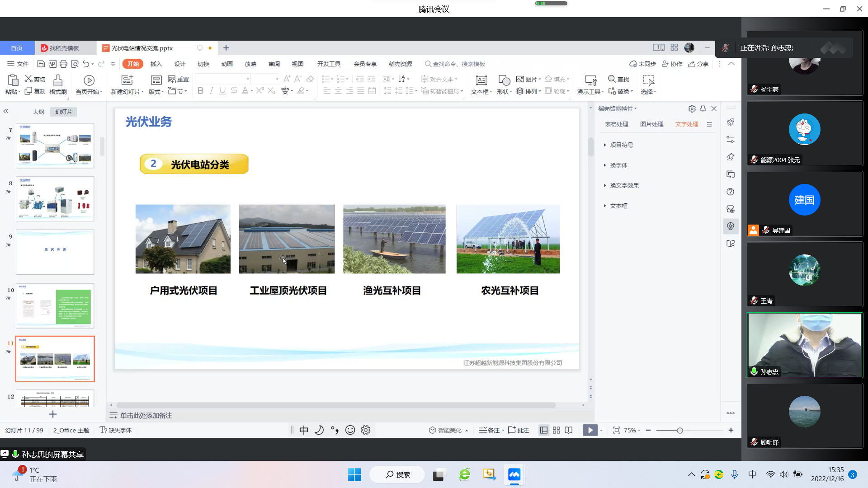The image size is (868, 488).
Task: Expand the 换字体 section
Action: point(618,165)
